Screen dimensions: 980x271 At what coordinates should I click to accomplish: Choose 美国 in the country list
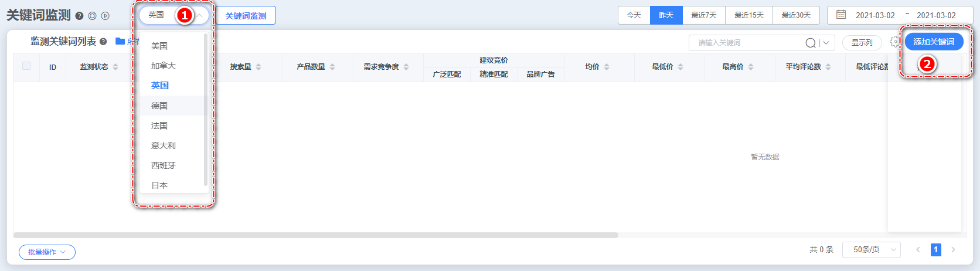coord(159,46)
